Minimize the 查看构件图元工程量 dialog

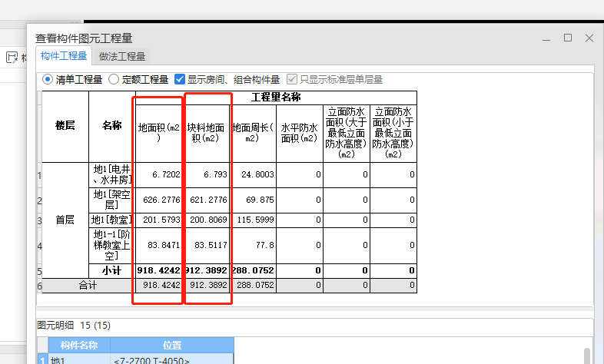(x=546, y=38)
